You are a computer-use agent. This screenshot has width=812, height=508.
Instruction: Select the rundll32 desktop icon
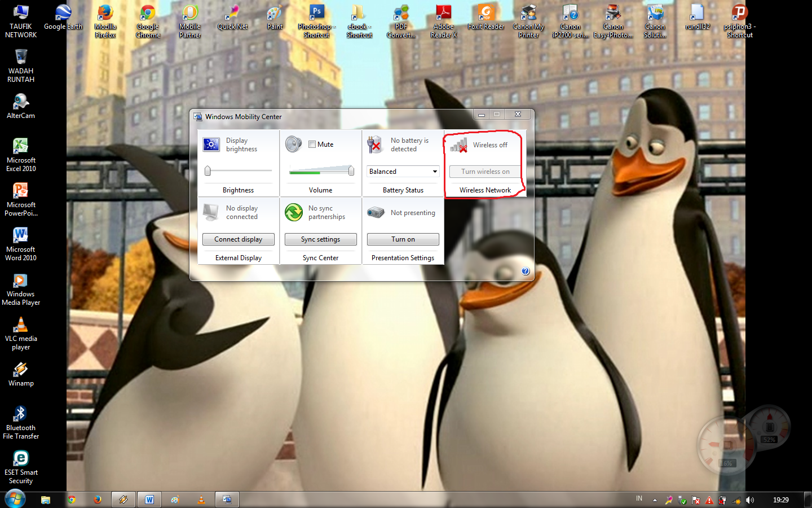click(698, 18)
